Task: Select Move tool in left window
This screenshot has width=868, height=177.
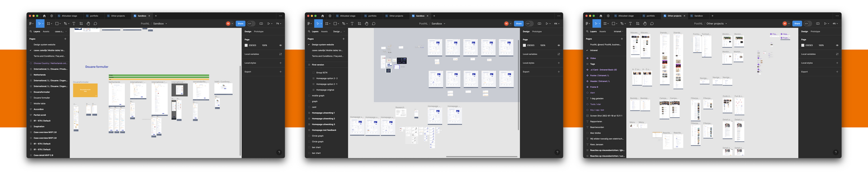Action: click(x=40, y=24)
